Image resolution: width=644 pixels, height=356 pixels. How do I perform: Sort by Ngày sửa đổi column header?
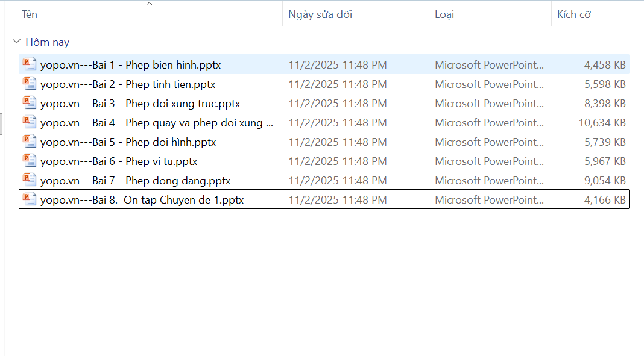point(320,14)
